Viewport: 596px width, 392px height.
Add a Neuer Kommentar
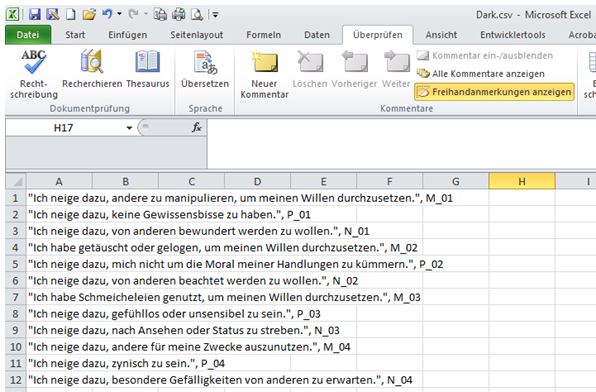pyautogui.click(x=264, y=74)
